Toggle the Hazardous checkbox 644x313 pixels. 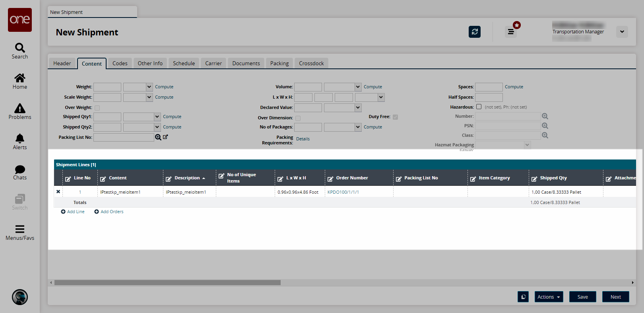479,107
